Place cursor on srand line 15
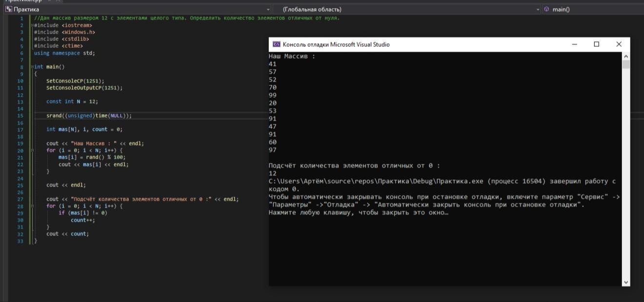 pyautogui.click(x=89, y=116)
